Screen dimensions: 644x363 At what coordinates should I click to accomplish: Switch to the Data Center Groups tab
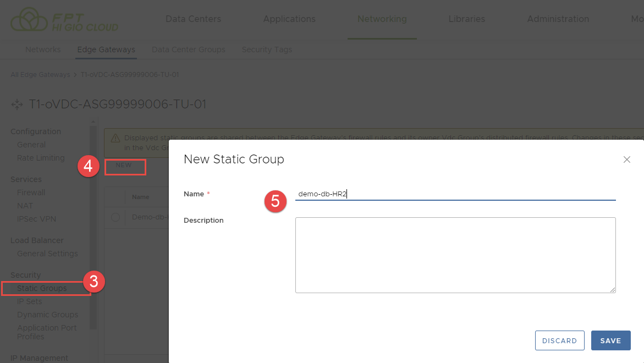[188, 50]
